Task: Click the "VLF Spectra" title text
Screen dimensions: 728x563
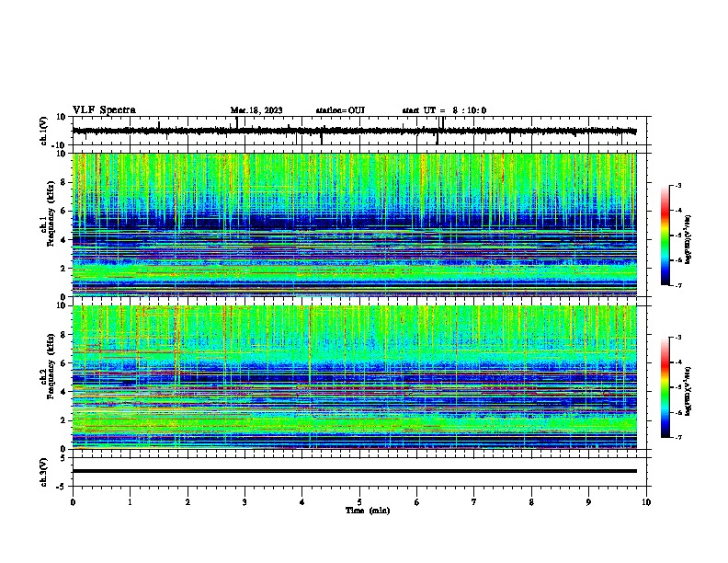Action: [104, 110]
